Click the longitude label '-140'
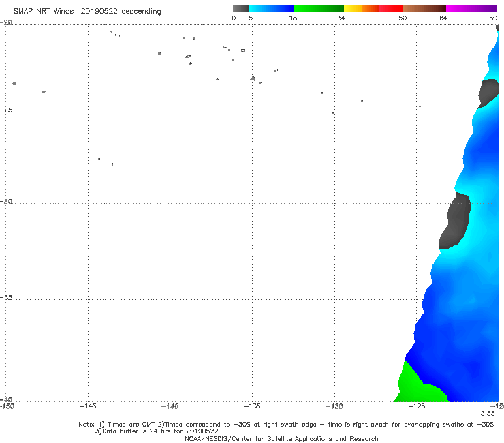This screenshot has width=504, height=443. 170,406
